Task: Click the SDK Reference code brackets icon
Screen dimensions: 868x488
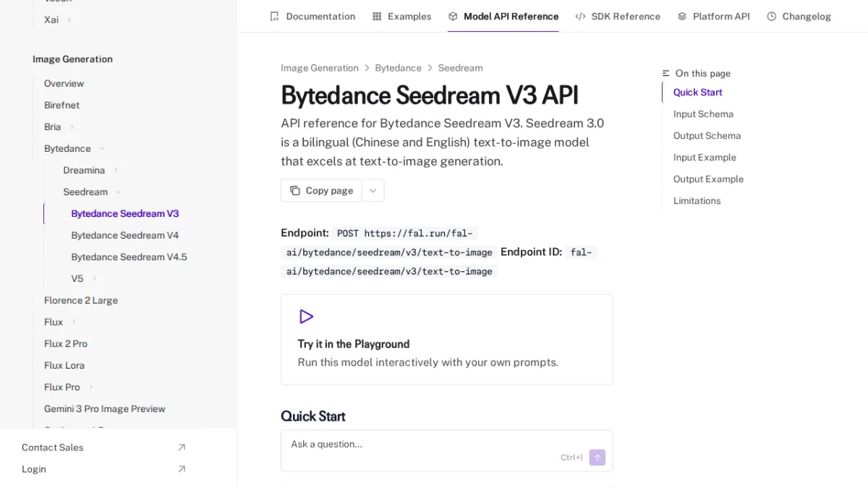Action: point(580,16)
